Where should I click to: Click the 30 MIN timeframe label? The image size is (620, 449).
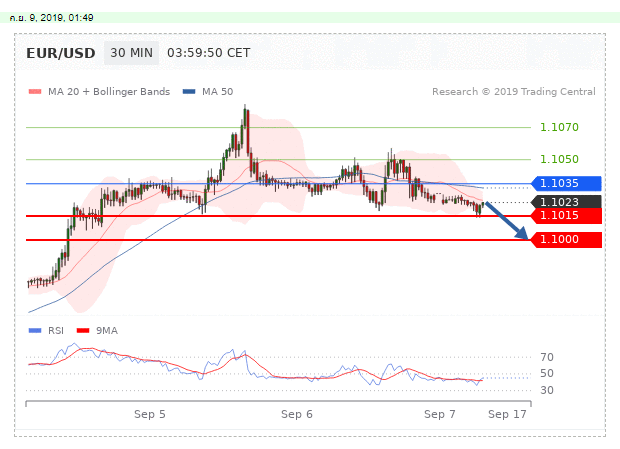(x=132, y=53)
